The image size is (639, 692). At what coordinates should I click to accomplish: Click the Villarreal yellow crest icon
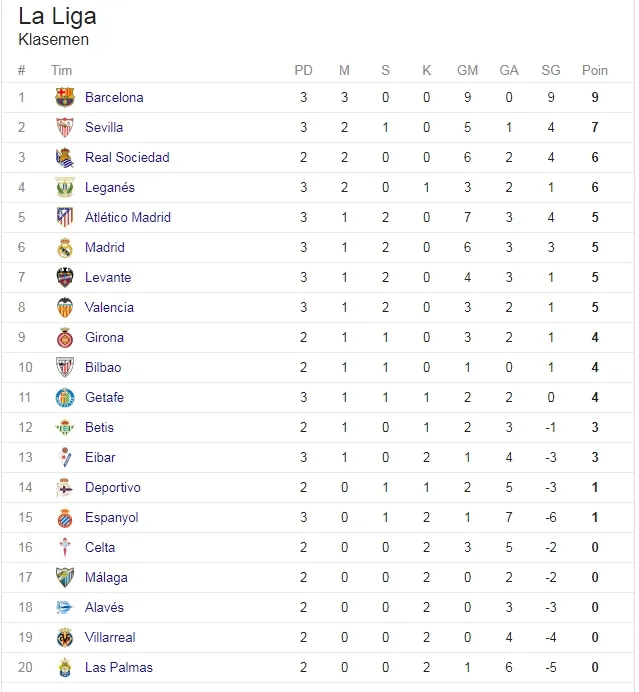pyautogui.click(x=65, y=638)
